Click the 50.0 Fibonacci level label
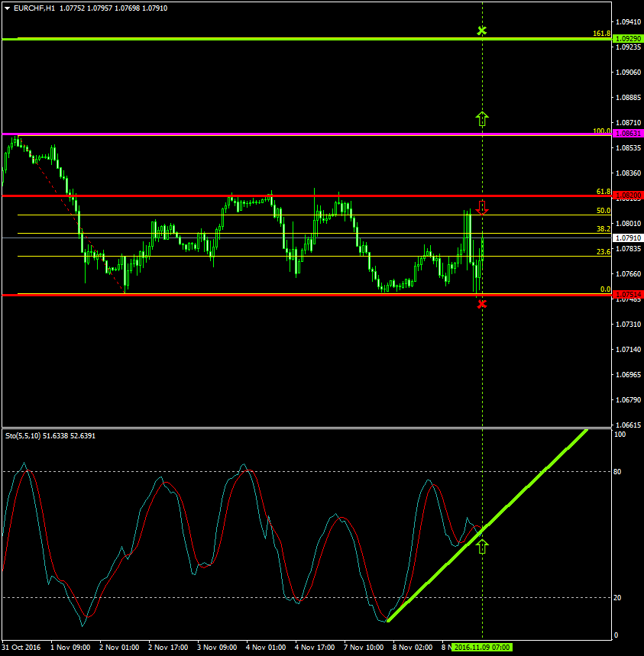Screen dimensions: 644x656 [x=603, y=211]
